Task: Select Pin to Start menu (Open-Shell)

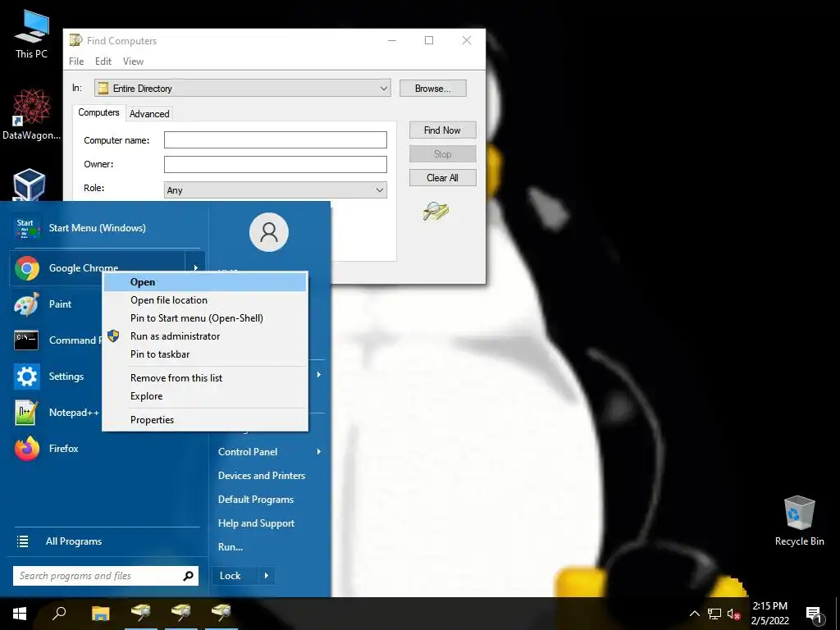Action: [205, 318]
